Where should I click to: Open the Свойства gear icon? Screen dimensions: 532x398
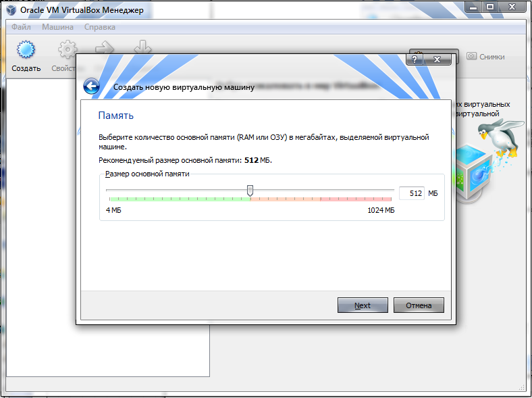68,49
